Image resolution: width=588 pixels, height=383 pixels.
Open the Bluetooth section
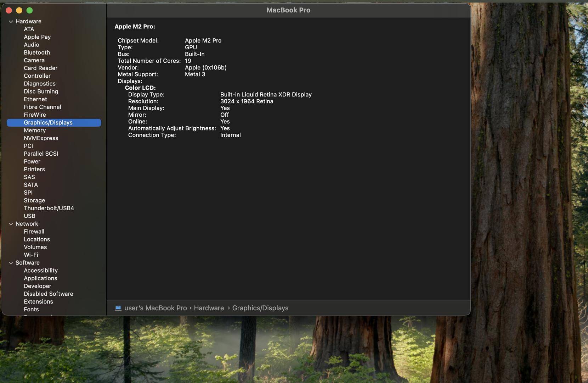click(37, 53)
